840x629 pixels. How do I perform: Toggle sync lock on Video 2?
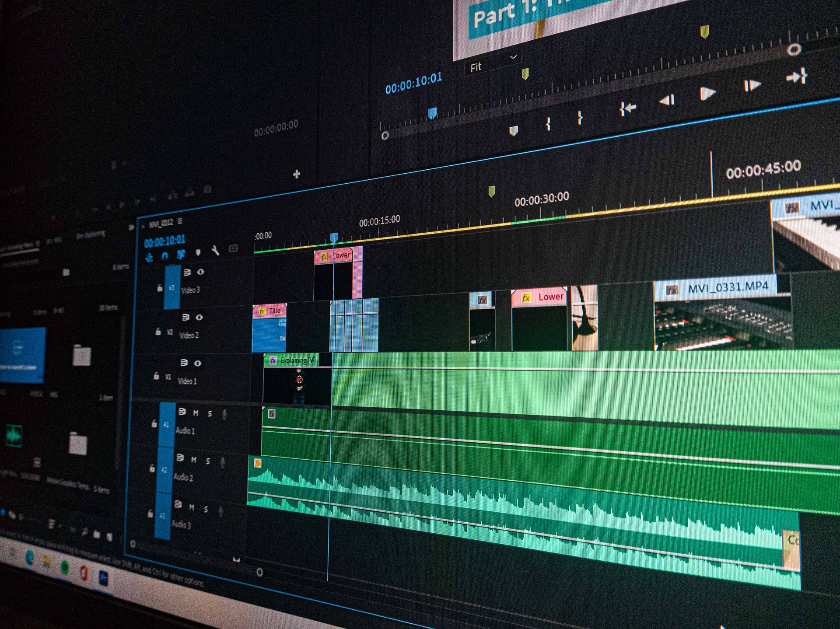(185, 317)
